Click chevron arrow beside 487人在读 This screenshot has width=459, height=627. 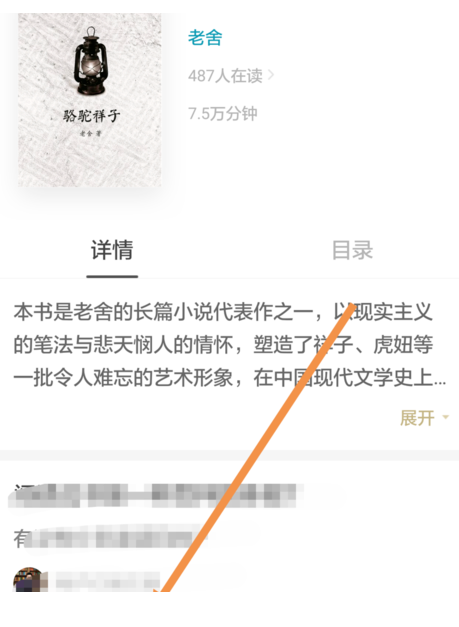271,75
